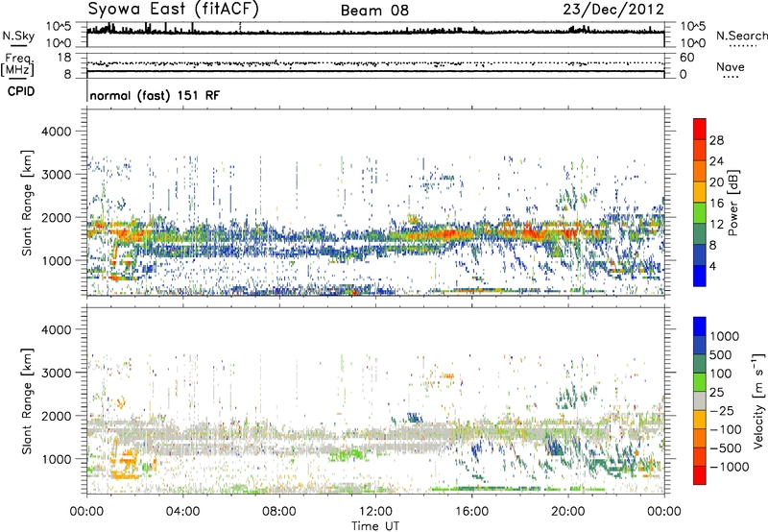
Task: Click the 'Syowa East (fitACF)' title text
Action: 173,9
